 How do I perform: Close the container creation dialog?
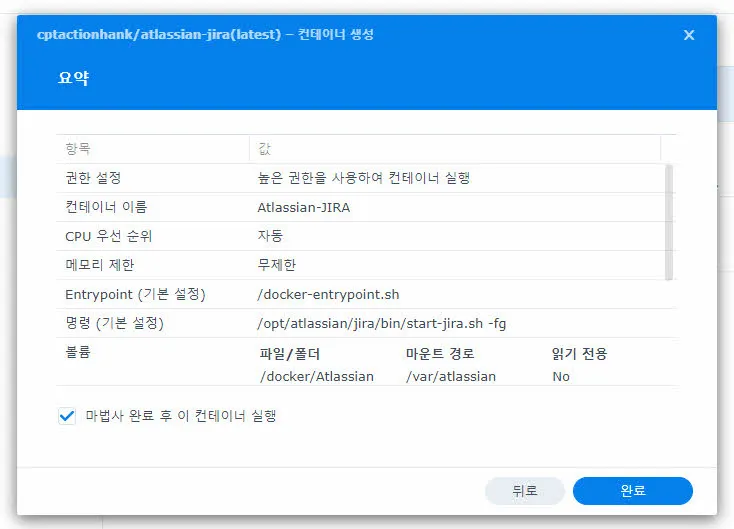pos(689,35)
